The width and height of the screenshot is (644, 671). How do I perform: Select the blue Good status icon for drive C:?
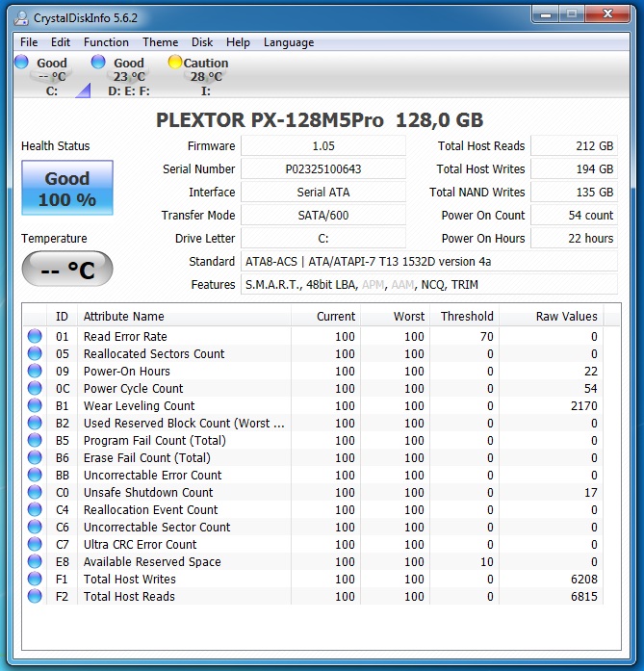[x=22, y=63]
